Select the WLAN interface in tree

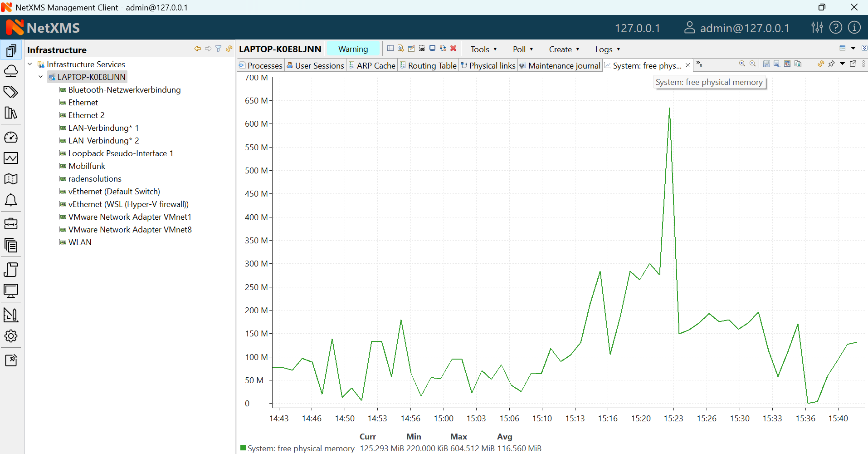[x=80, y=242]
